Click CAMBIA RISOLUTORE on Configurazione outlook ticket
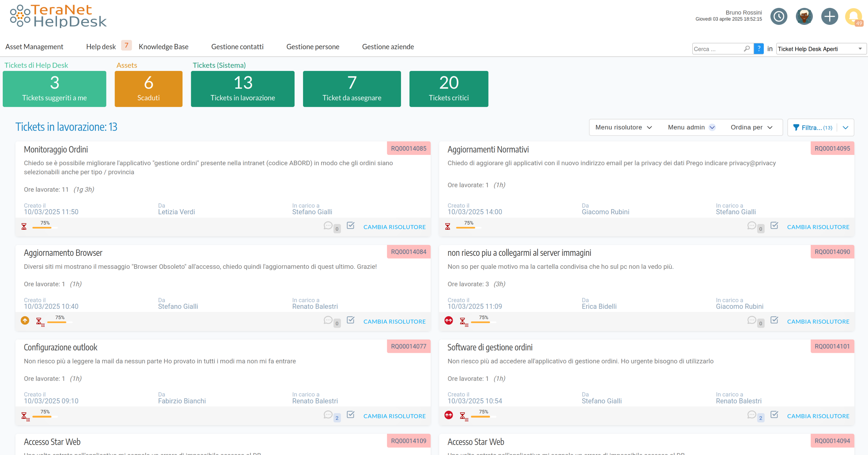Viewport: 868px width, 455px height. (394, 416)
